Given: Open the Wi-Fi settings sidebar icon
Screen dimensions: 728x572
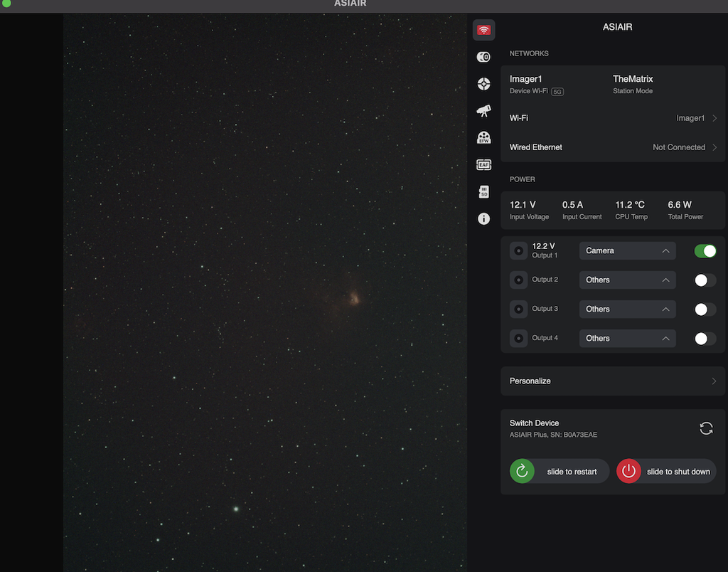Looking at the screenshot, I should [483, 30].
